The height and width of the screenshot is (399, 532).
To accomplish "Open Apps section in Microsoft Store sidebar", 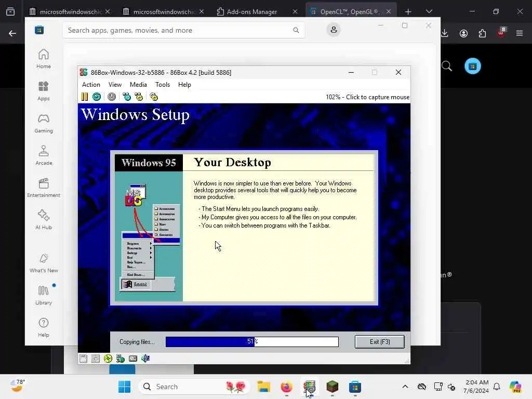I will pos(44,91).
